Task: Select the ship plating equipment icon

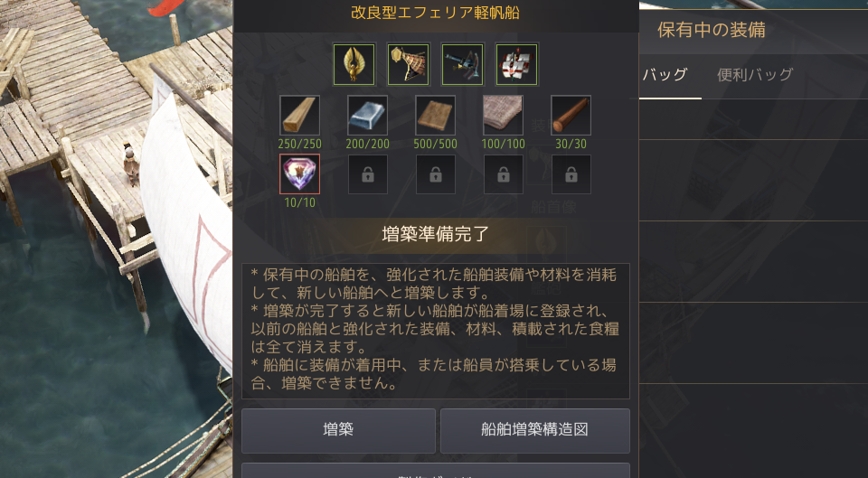Action: click(409, 64)
